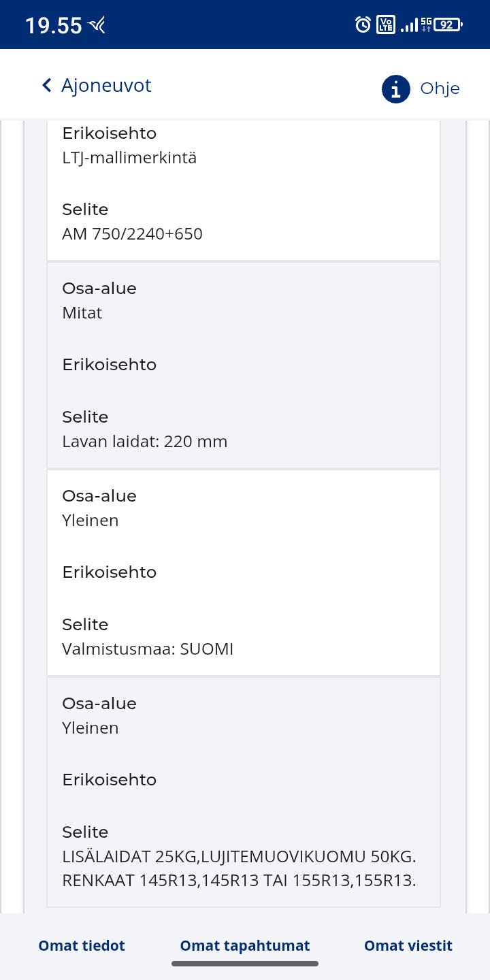Tap the 5G network indicator
This screenshot has height=980, width=490.
coord(426,25)
